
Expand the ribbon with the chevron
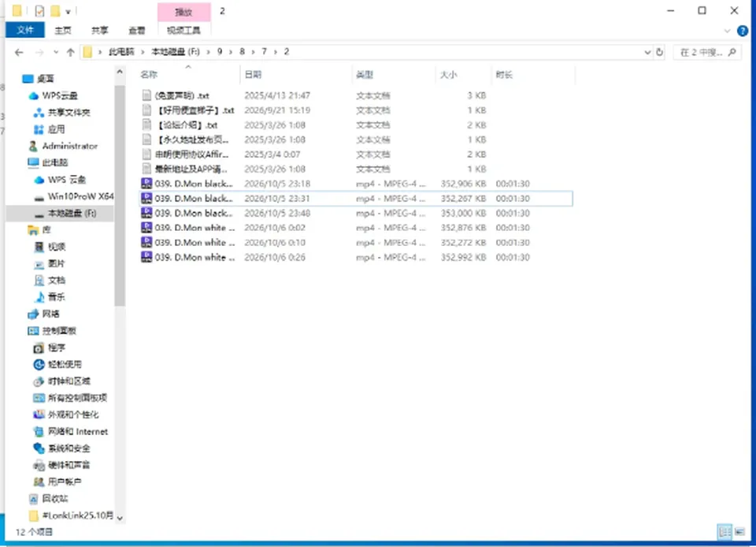pyautogui.click(x=727, y=31)
